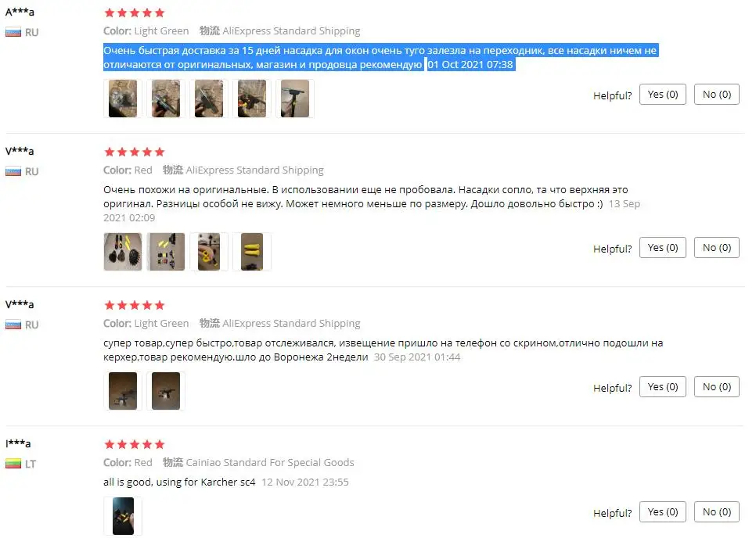Viewport: 756px width, 538px height.
Task: Click the Russian flag icon beside A***a
Action: coord(13,32)
